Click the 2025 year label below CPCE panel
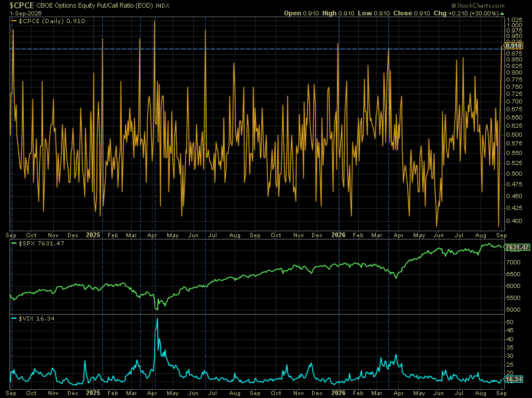The image size is (532, 398). 93,235
